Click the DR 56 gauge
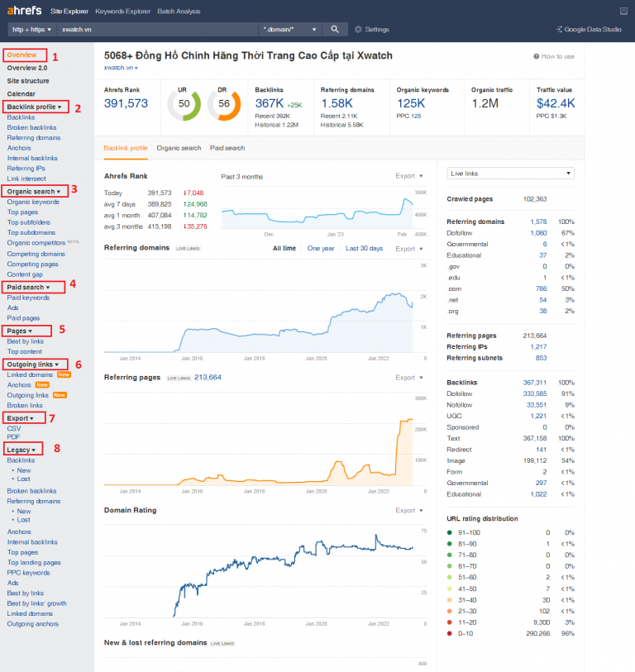The image size is (635, 672). tap(224, 104)
